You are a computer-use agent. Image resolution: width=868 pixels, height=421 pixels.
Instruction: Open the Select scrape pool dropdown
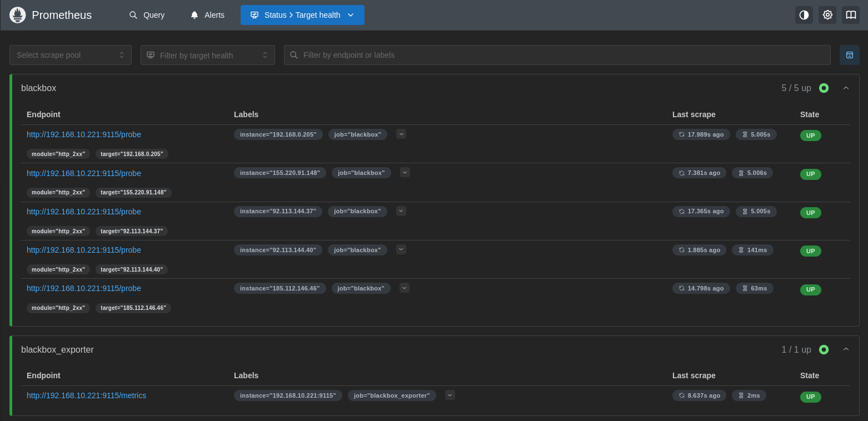click(x=71, y=55)
